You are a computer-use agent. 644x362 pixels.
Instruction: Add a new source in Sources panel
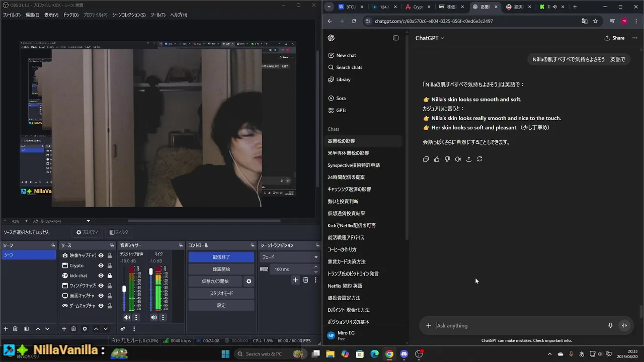click(x=64, y=329)
